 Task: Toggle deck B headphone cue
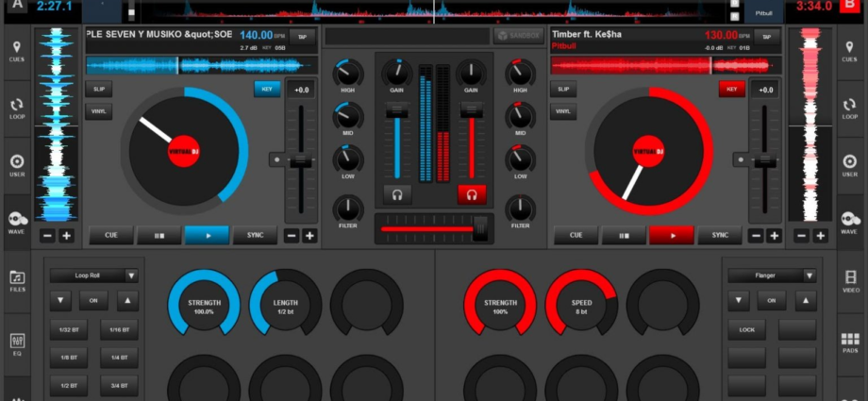pyautogui.click(x=472, y=194)
